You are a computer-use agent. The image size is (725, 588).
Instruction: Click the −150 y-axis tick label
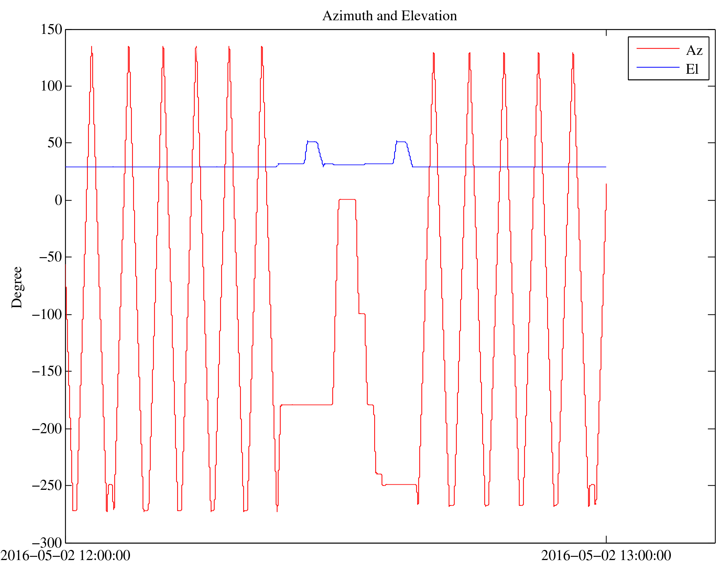[47, 371]
